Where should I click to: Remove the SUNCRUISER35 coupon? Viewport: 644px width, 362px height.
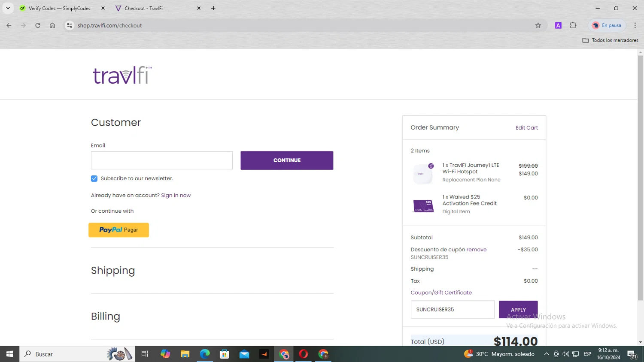(x=477, y=250)
